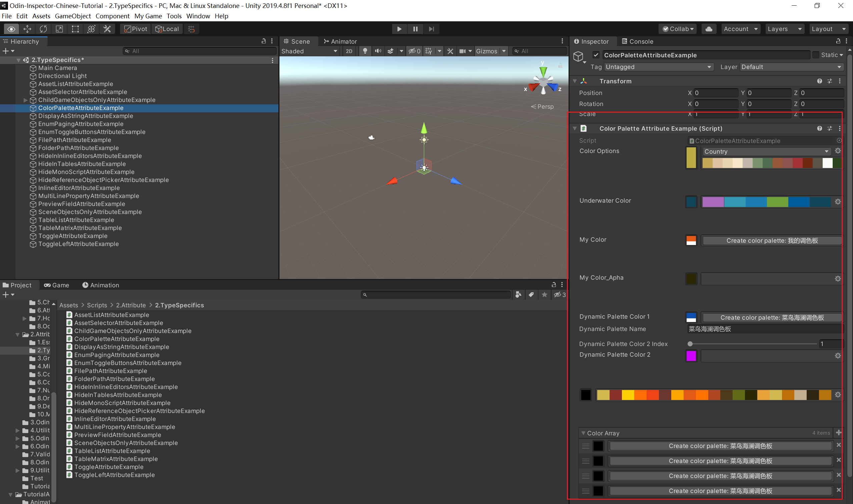Open Gizmos dropdown
The image size is (853, 504).
pos(491,51)
